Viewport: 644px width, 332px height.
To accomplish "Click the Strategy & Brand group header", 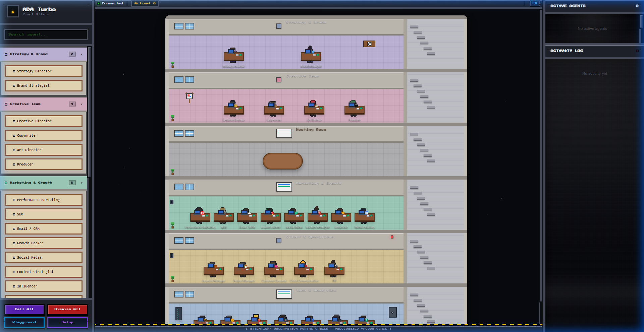I will pos(44,54).
